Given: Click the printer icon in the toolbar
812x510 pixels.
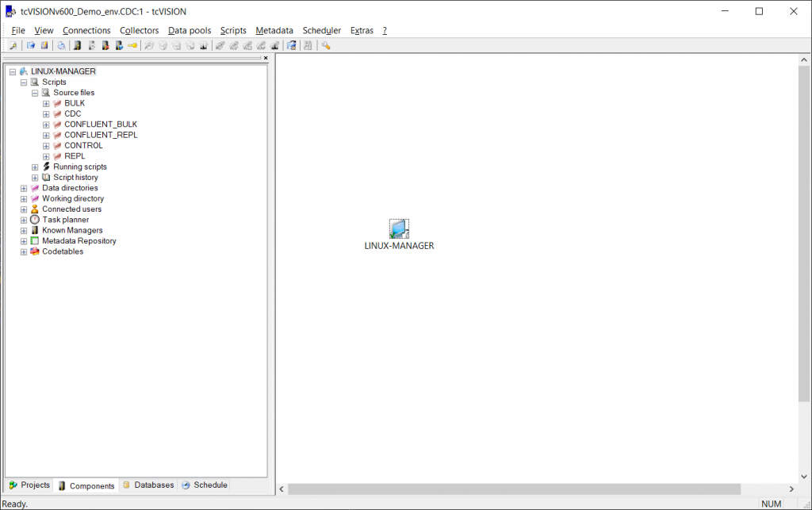Looking at the screenshot, I should pyautogui.click(x=61, y=45).
